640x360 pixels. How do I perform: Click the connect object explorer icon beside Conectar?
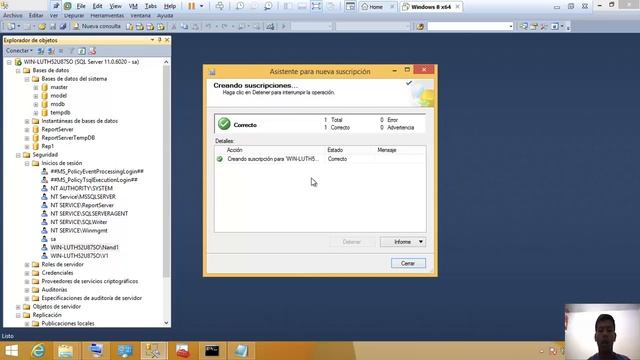coord(41,51)
